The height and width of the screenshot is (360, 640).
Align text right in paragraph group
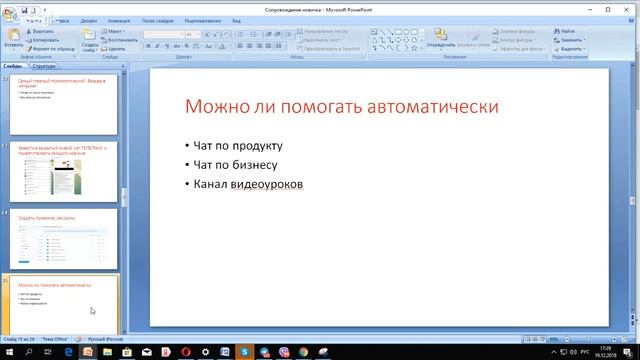pyautogui.click(x=259, y=46)
